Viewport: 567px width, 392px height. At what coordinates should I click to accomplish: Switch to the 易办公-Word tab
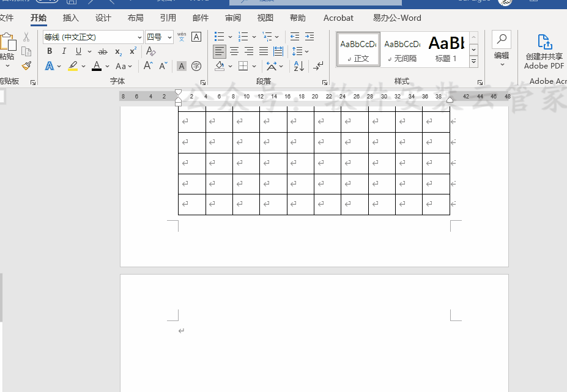[397, 18]
